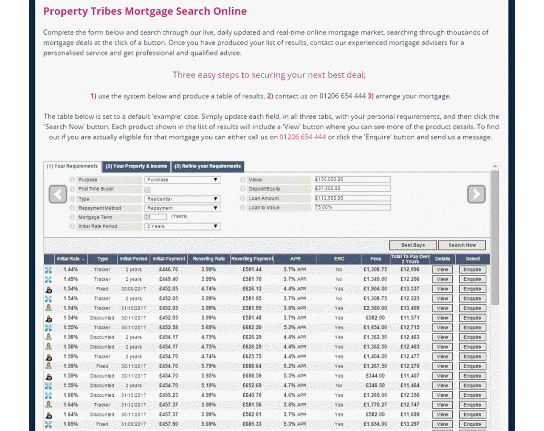The width and height of the screenshot is (544, 431).
Task: Click the Fees column header
Action: [376, 259]
